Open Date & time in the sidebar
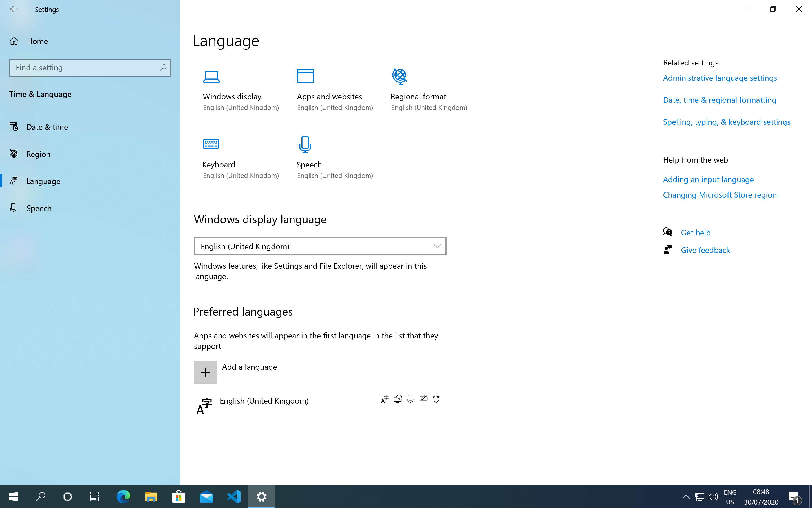 tap(90, 127)
